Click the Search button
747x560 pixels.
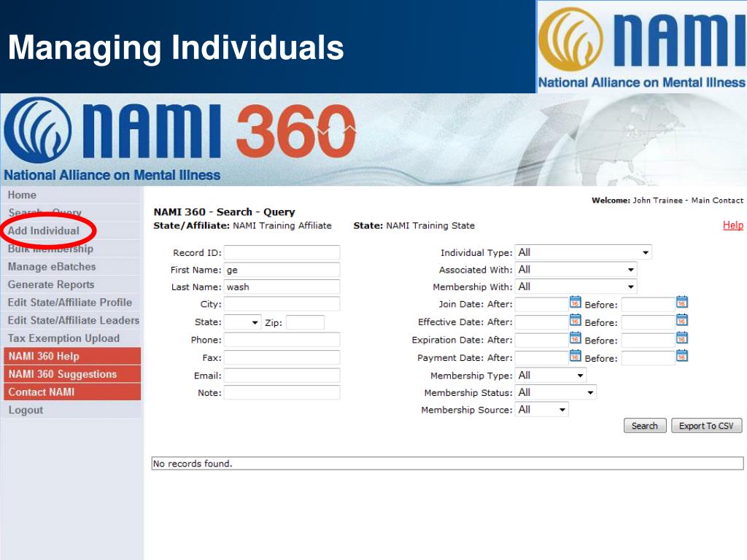tap(644, 426)
